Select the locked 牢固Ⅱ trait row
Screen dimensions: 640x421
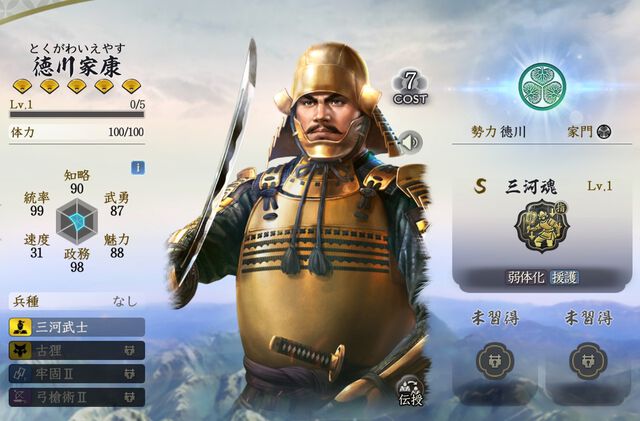[77, 374]
